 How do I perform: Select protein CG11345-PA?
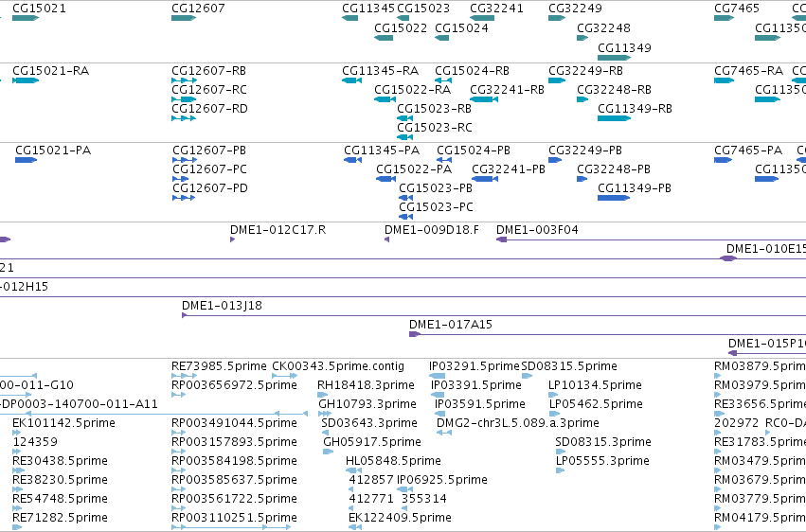click(352, 160)
